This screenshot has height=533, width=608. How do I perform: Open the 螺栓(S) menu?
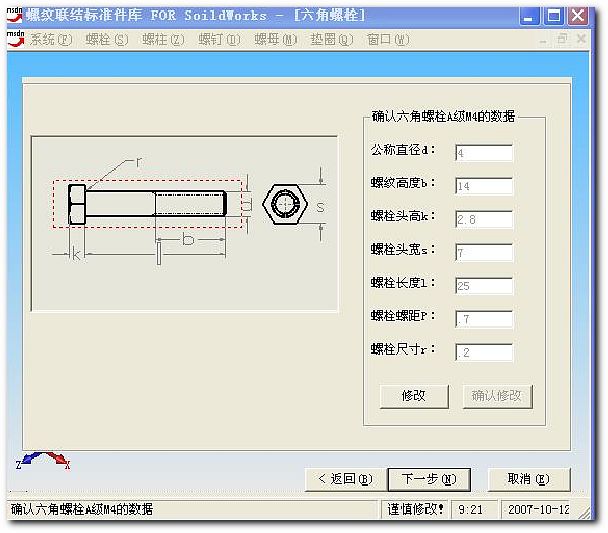point(107,40)
